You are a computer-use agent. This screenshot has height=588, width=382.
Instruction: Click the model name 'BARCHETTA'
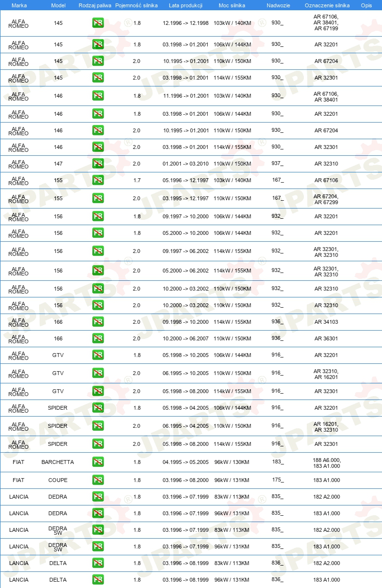58,462
